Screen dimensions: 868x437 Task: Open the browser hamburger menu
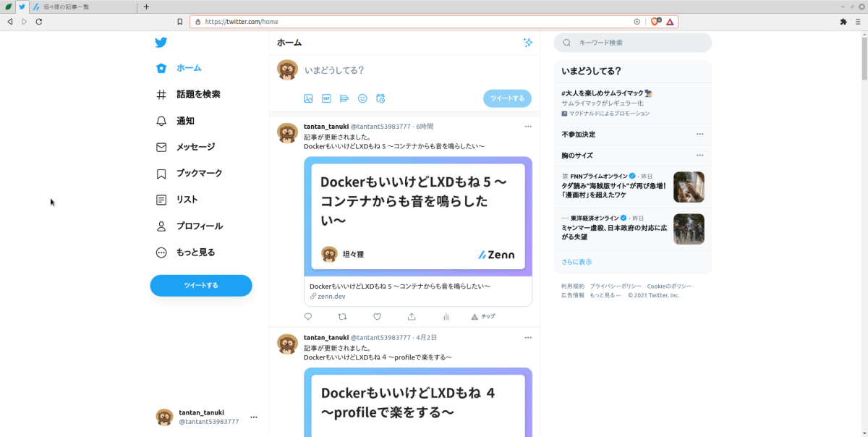[x=858, y=22]
